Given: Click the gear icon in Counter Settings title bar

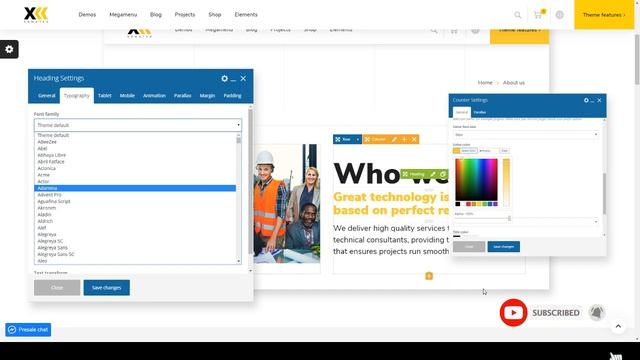Looking at the screenshot, I should pyautogui.click(x=586, y=100).
